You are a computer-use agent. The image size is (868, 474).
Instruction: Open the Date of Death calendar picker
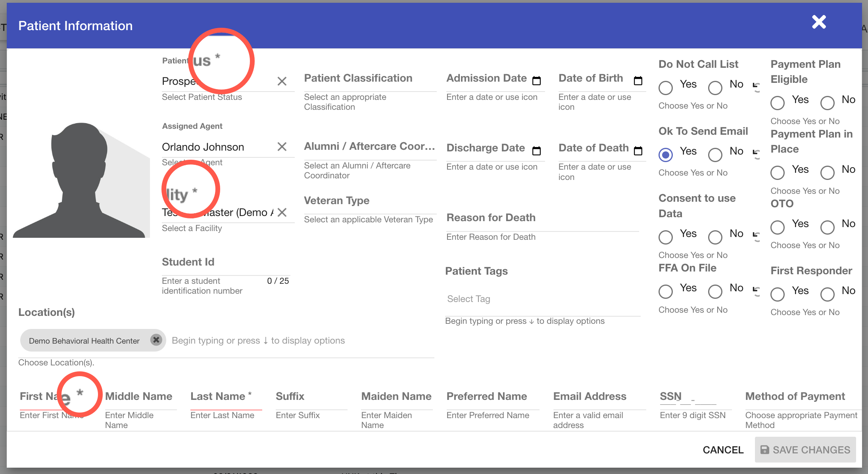coord(638,151)
